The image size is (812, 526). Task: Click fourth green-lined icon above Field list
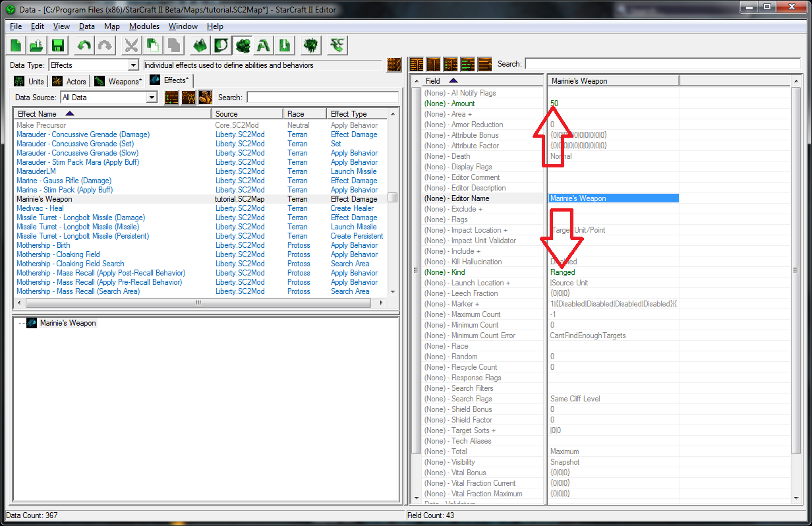click(468, 64)
